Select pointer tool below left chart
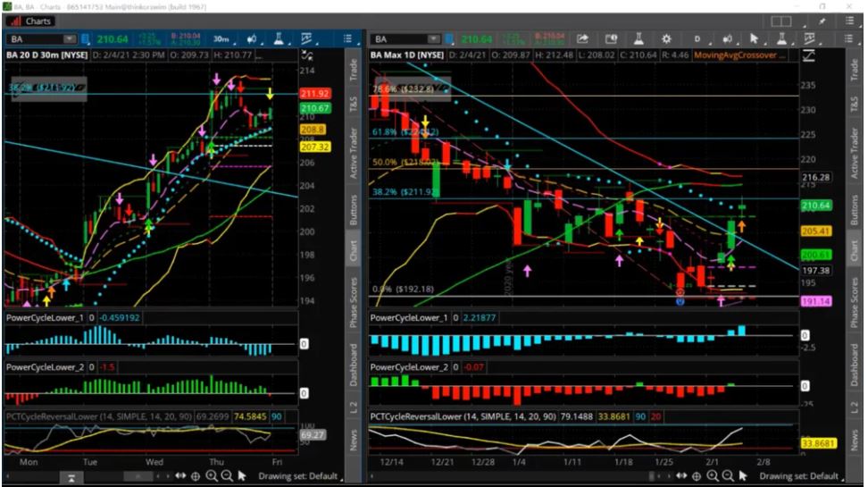This screenshot has height=487, width=868. tap(242, 475)
